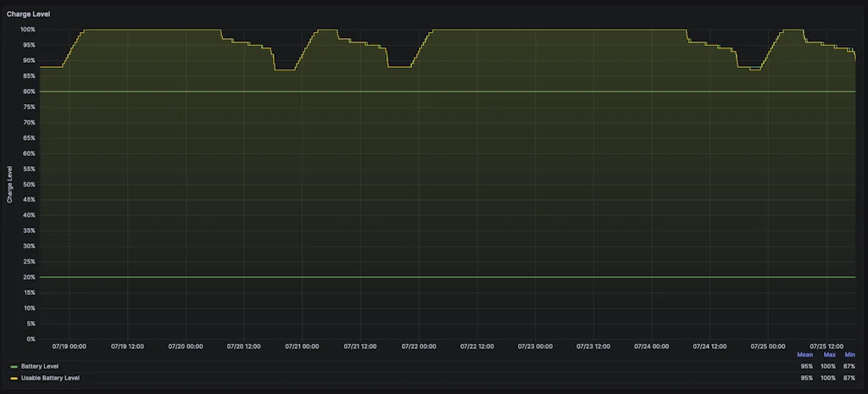The width and height of the screenshot is (868, 394).
Task: Click the 50% label on the y-axis
Action: pyautogui.click(x=29, y=184)
